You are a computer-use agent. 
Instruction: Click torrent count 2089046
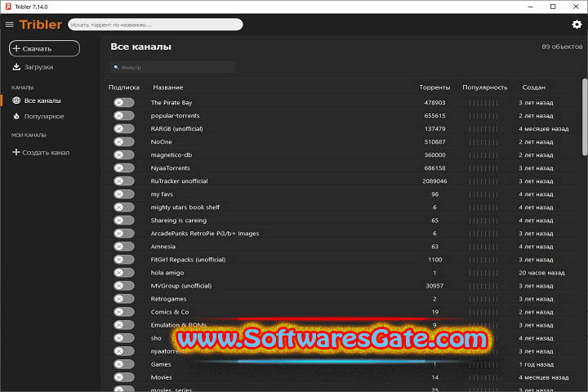(x=434, y=181)
